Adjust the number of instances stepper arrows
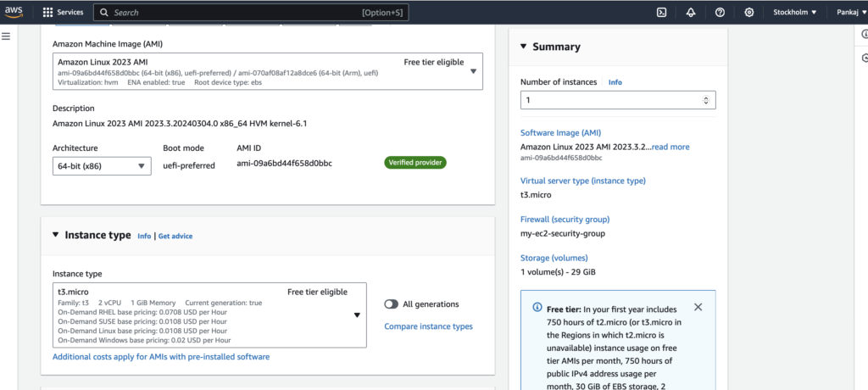 tap(706, 100)
